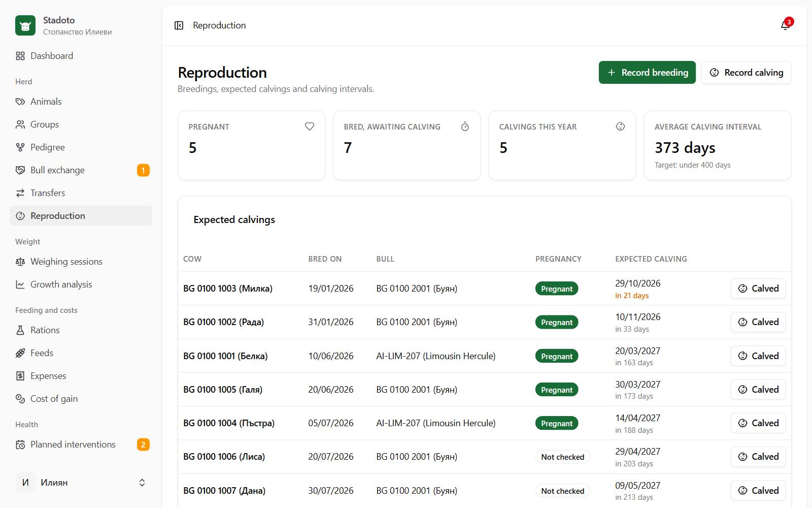812x508 pixels.
Task: Open the notifications bell
Action: pos(785,25)
